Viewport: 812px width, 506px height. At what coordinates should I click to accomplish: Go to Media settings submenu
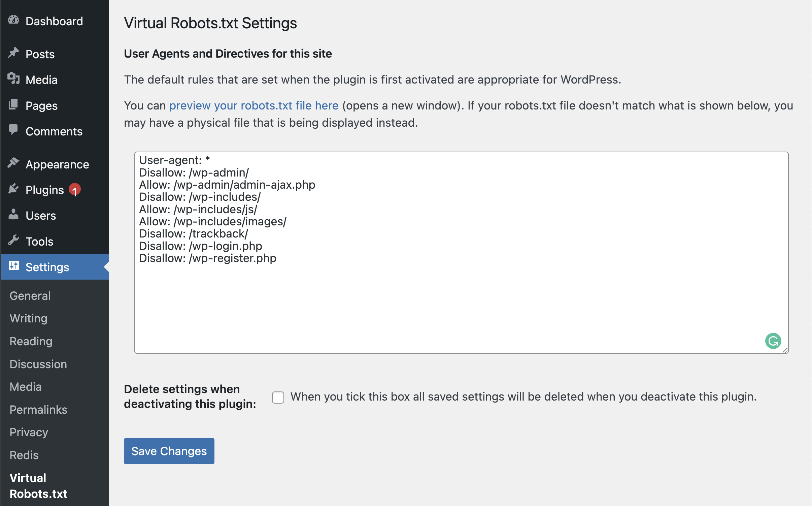click(x=26, y=387)
